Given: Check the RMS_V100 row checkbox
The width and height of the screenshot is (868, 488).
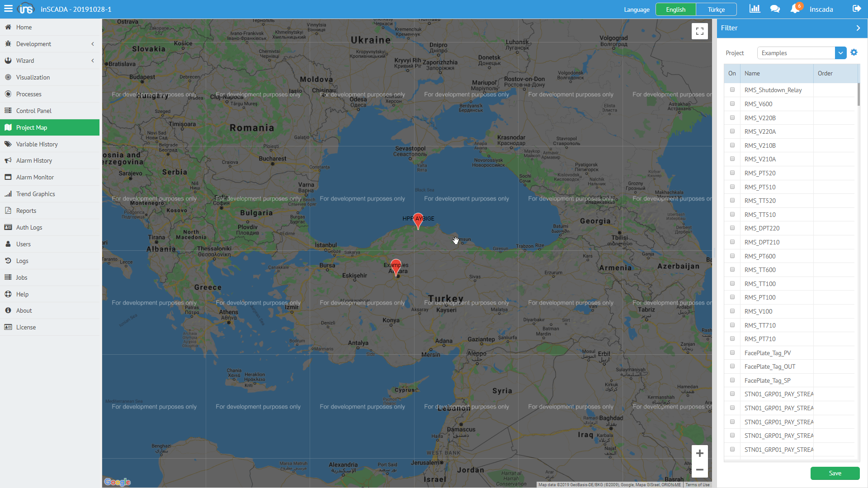Looking at the screenshot, I should coord(732,311).
